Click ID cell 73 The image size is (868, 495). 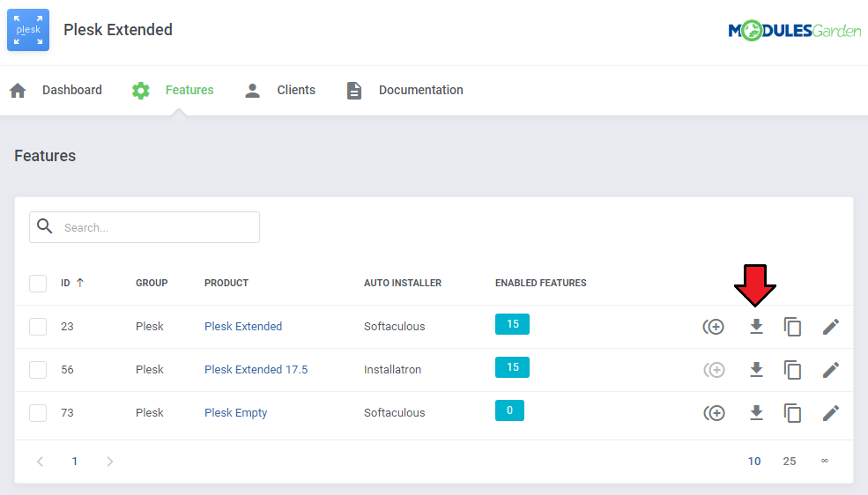click(67, 412)
